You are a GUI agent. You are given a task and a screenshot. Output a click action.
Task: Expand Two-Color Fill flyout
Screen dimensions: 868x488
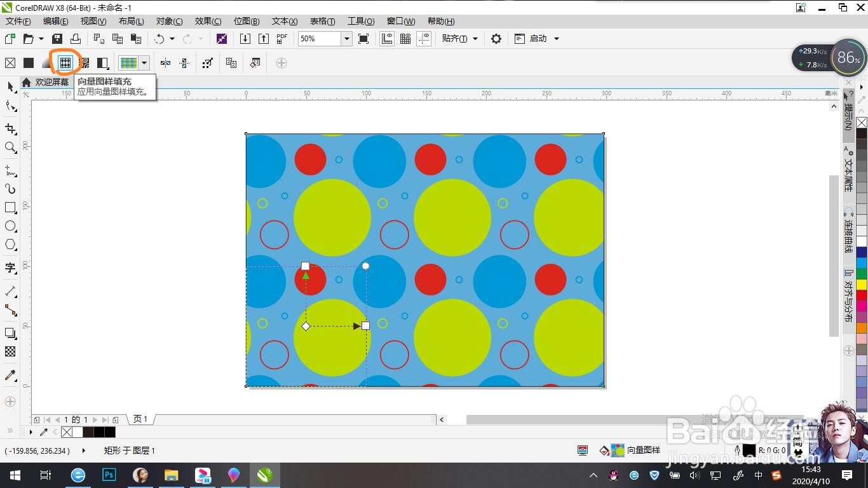pos(102,63)
